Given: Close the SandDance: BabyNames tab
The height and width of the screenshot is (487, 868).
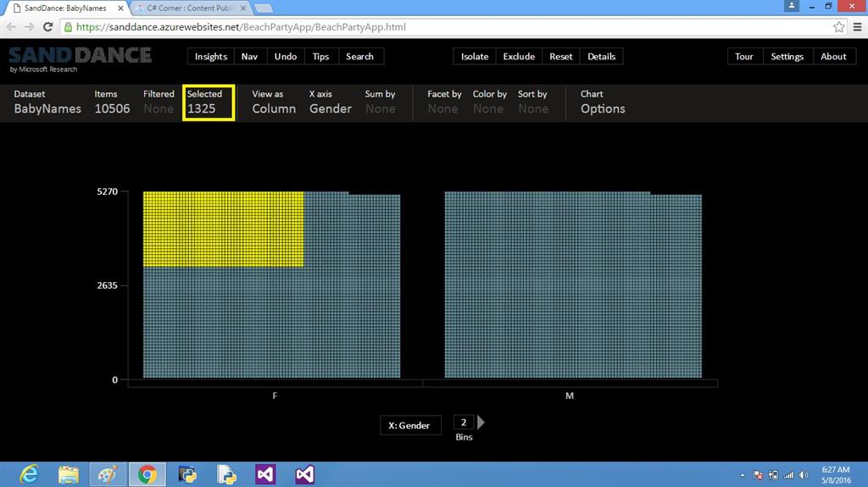Looking at the screenshot, I should [x=120, y=8].
